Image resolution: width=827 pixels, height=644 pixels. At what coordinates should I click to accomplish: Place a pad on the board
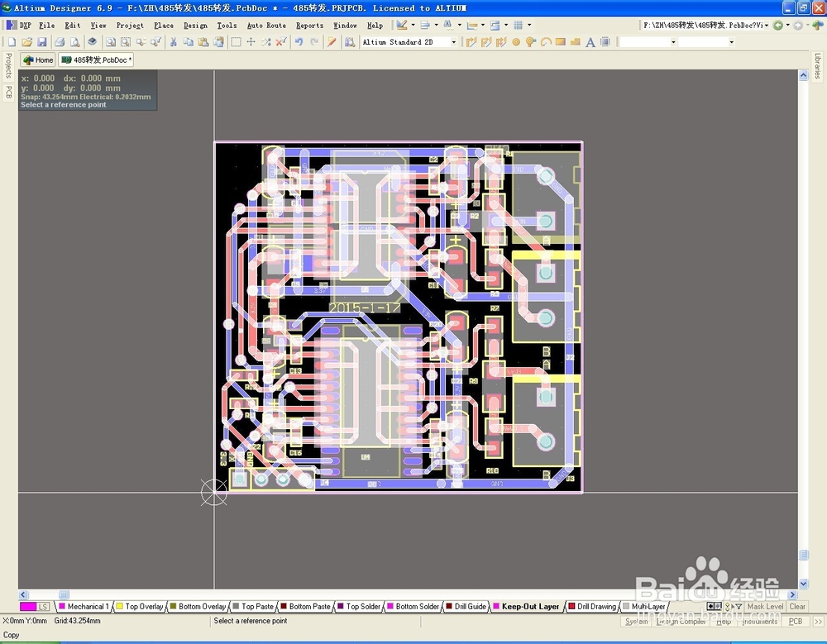tap(516, 42)
